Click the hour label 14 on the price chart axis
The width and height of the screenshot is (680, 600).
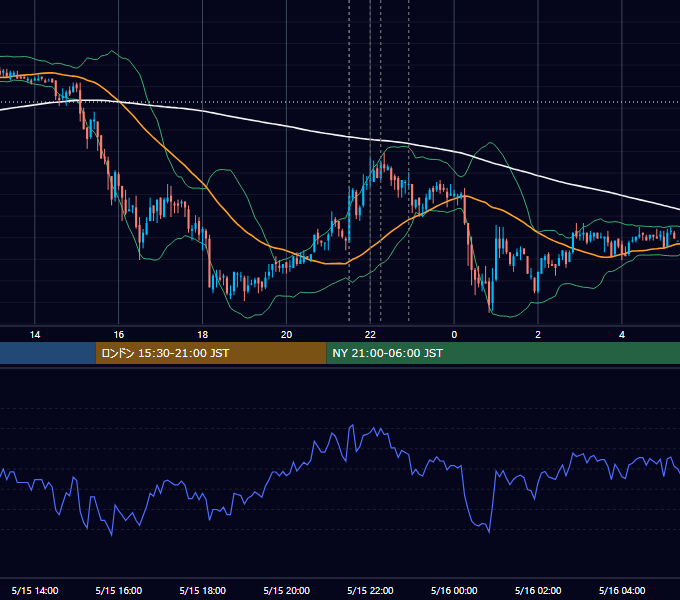coord(35,335)
